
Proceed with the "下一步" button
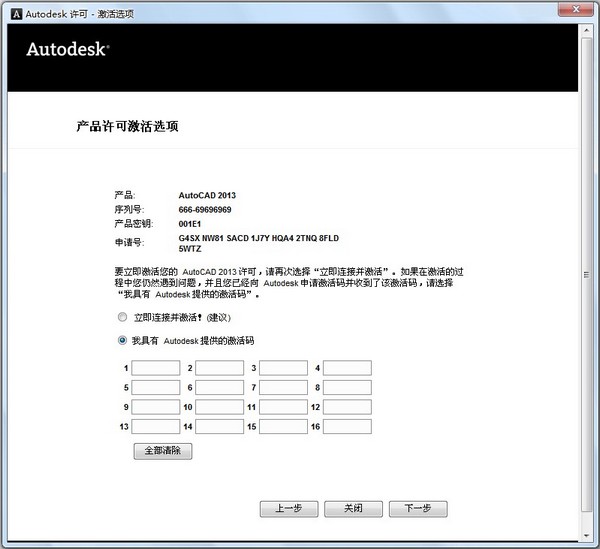(x=418, y=509)
